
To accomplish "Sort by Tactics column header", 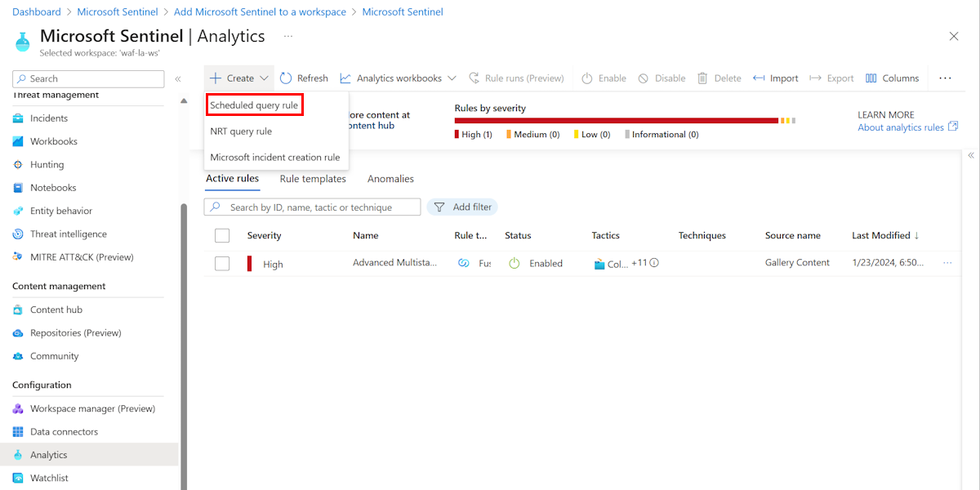I will 606,236.
